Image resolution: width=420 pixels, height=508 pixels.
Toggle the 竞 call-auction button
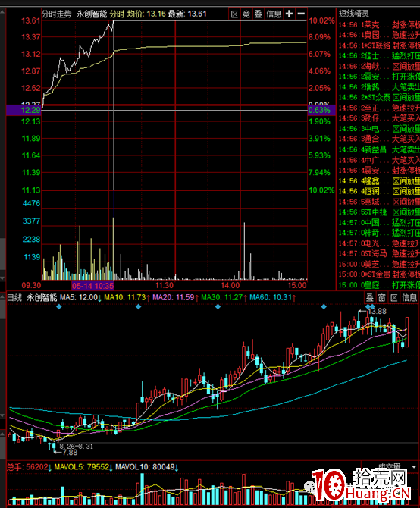click(246, 14)
